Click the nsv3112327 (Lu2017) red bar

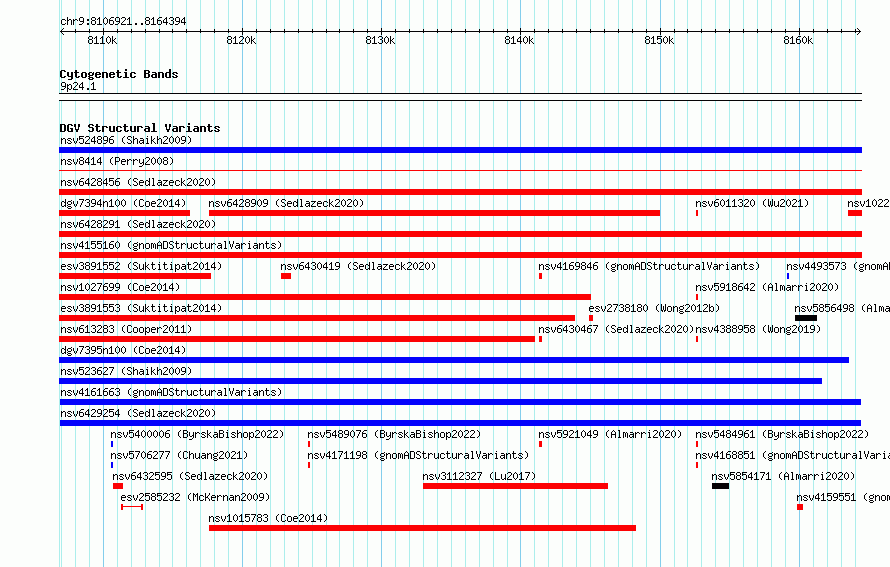pos(515,486)
